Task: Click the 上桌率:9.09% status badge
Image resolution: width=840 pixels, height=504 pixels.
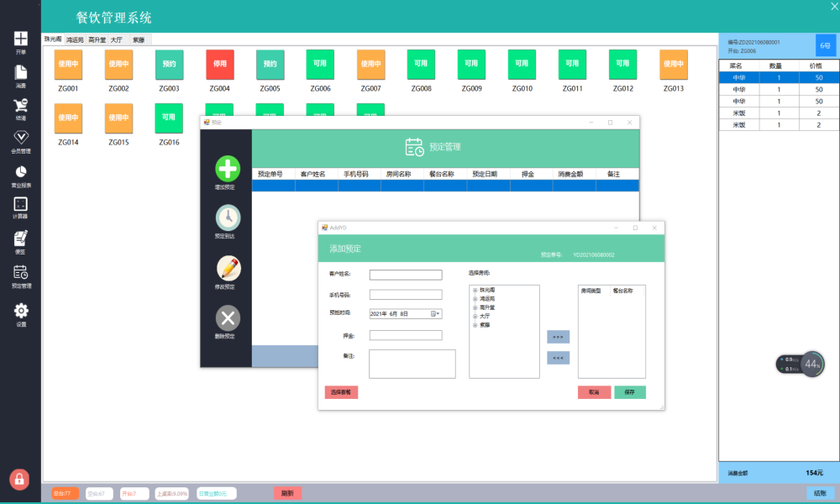Action: tap(172, 494)
